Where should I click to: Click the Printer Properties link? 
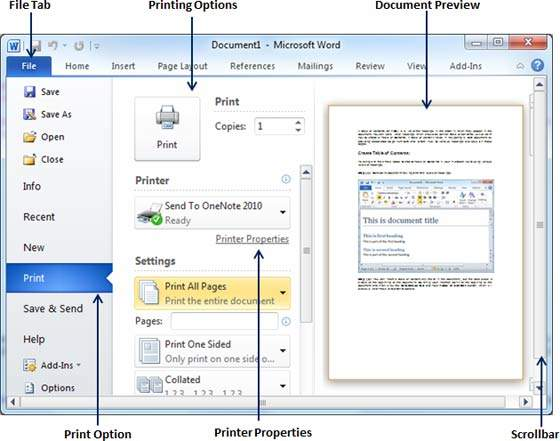pyautogui.click(x=252, y=239)
